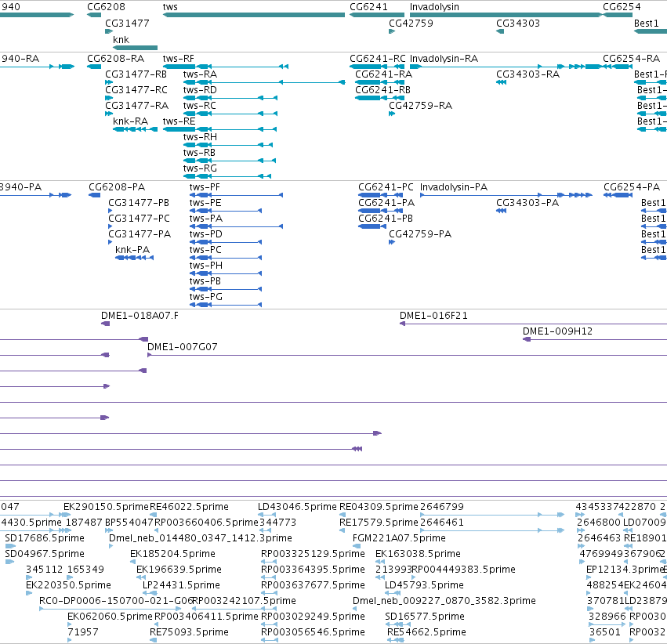Select the DME1-007G07 clone label
This screenshot has height=644, width=667.
tap(183, 347)
